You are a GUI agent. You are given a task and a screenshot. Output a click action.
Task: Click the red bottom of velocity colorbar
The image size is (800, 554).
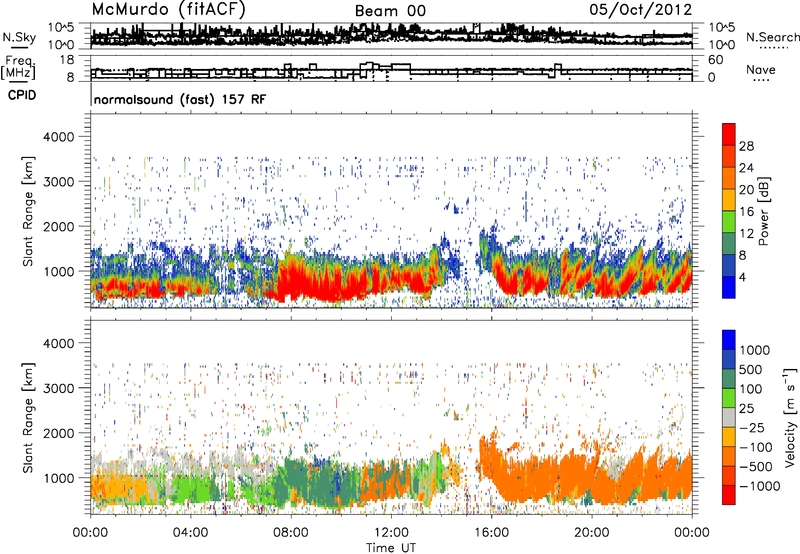click(729, 495)
